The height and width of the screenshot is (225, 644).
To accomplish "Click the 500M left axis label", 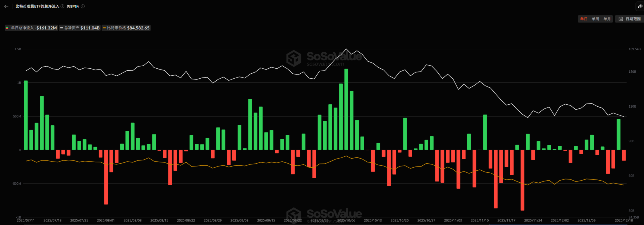I will pos(17,116).
